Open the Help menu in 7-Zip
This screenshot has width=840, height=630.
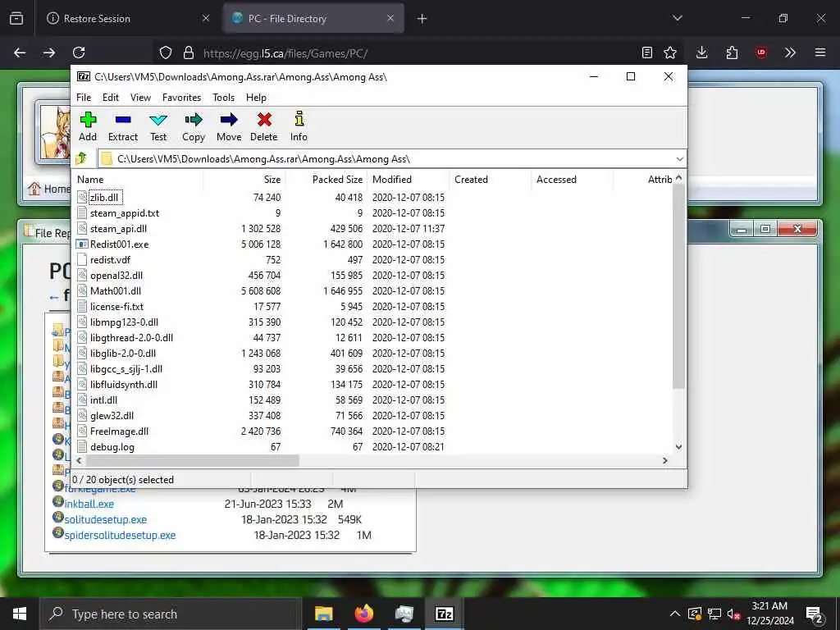256,98
